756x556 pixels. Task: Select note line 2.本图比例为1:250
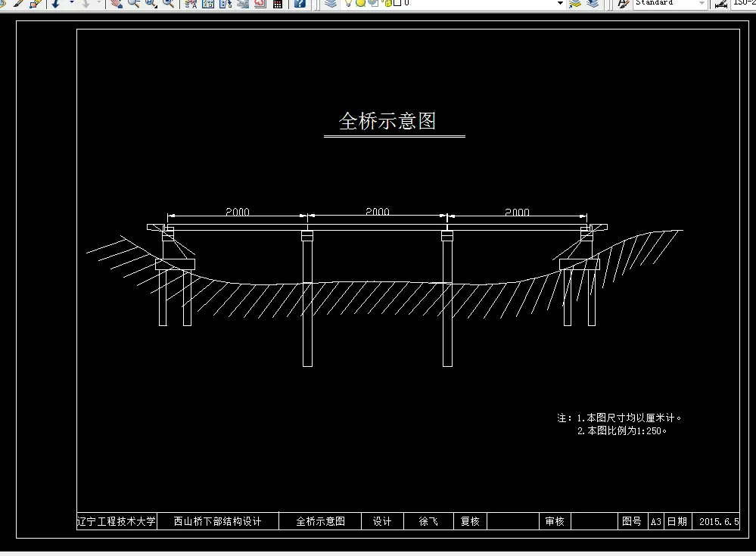click(x=622, y=430)
